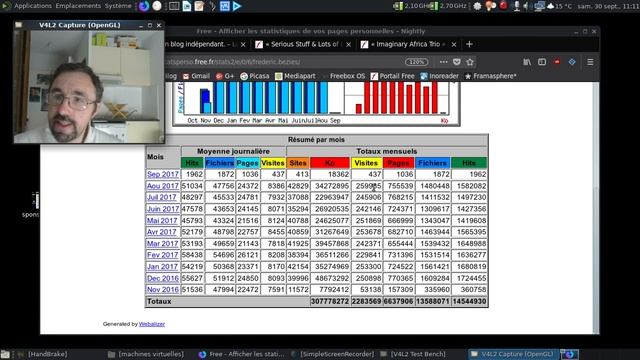Open the Nov 2016 monthly stats link

coord(163,290)
